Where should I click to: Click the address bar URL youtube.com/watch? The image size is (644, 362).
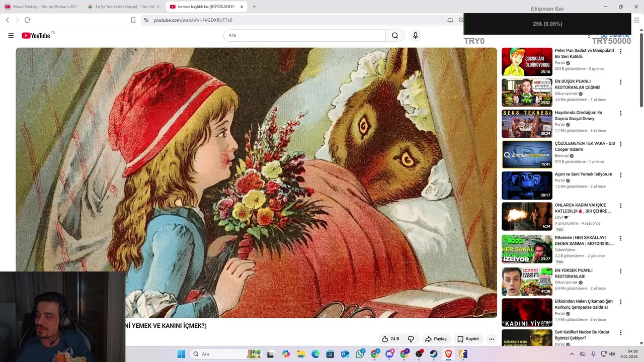pos(193,20)
